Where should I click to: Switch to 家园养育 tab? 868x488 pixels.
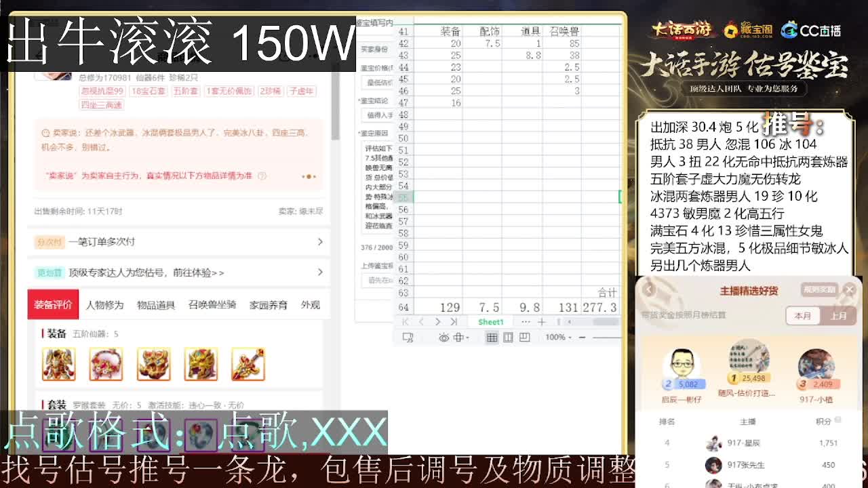point(269,305)
